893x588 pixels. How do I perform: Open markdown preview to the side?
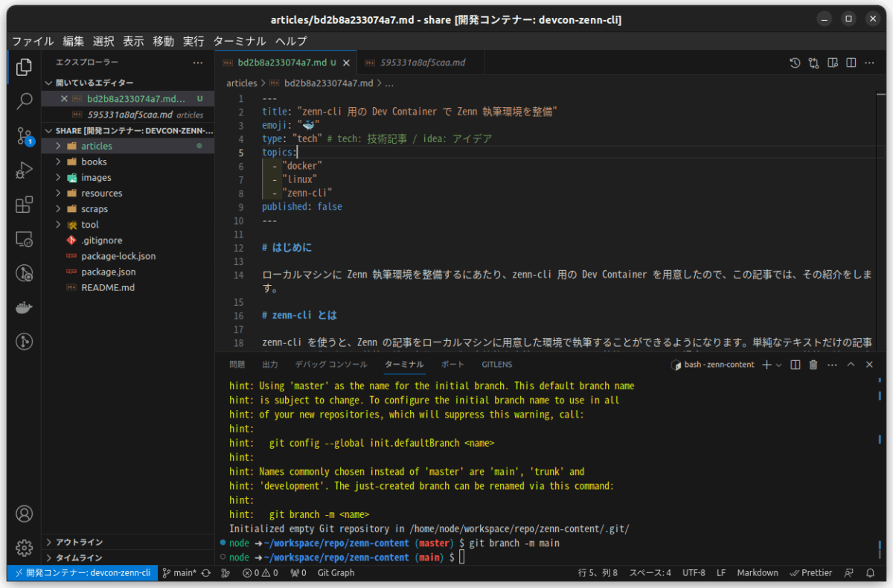click(833, 63)
